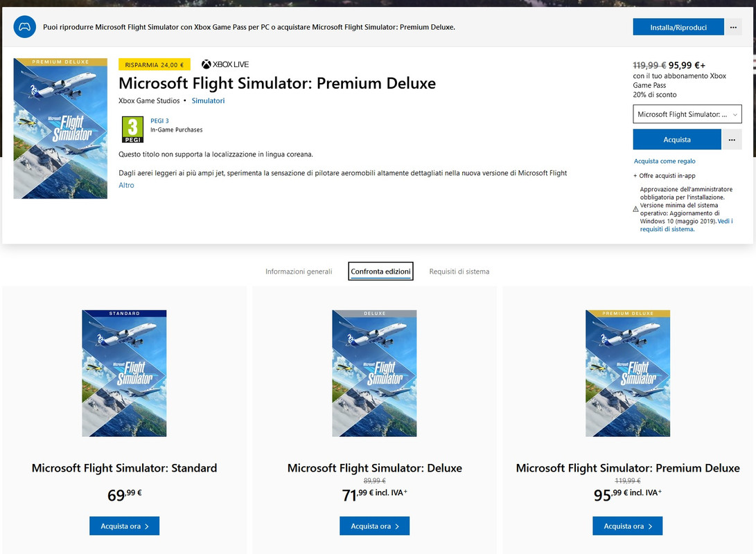The image size is (756, 554).
Task: Switch to the Informazioni generali tab
Action: [x=299, y=271]
